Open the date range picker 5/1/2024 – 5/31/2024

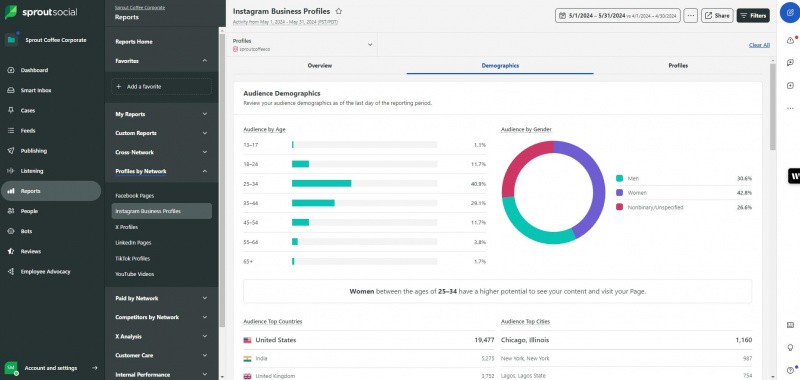618,16
